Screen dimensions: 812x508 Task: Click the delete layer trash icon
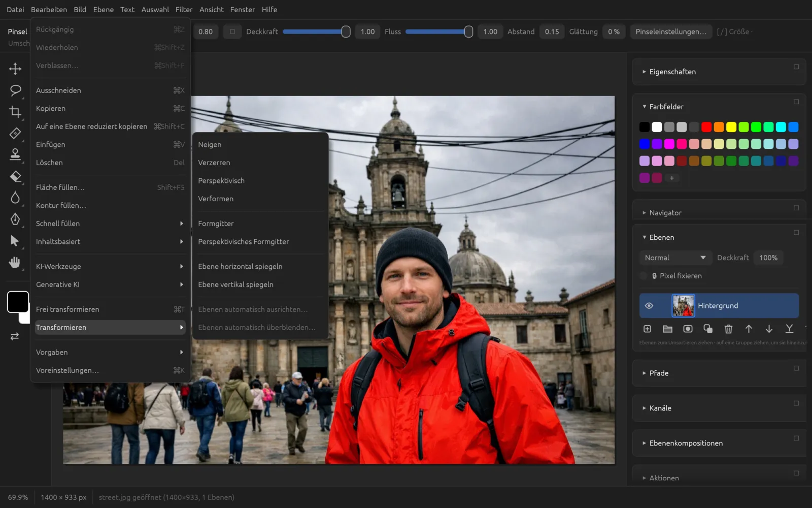coord(728,329)
